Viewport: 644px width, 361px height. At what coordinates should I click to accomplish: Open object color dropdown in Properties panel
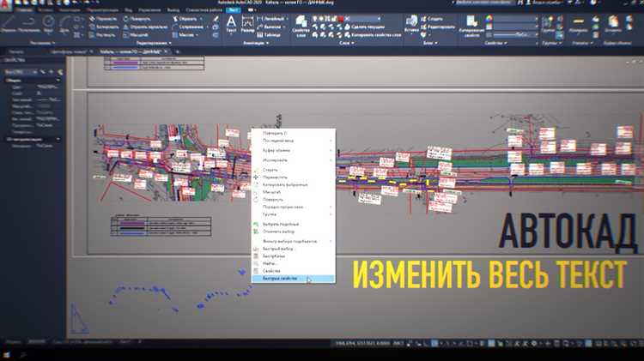(x=514, y=19)
